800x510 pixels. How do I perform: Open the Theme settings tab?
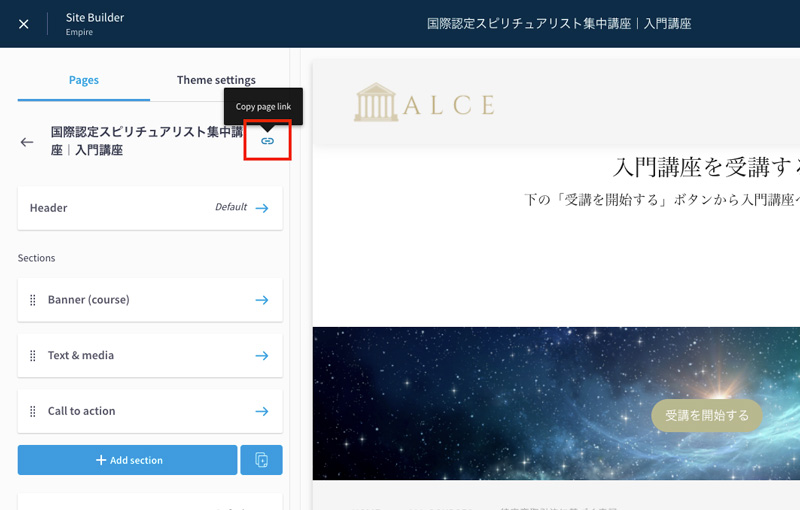(216, 80)
